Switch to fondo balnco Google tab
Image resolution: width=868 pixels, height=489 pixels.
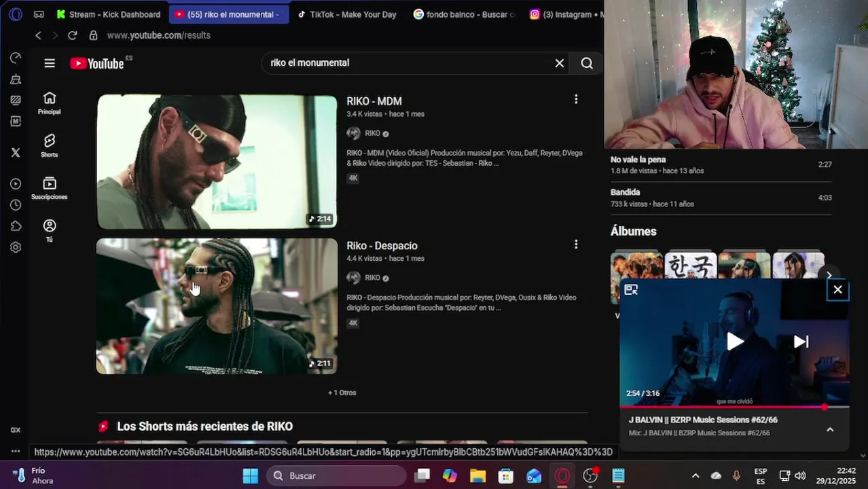pyautogui.click(x=465, y=14)
